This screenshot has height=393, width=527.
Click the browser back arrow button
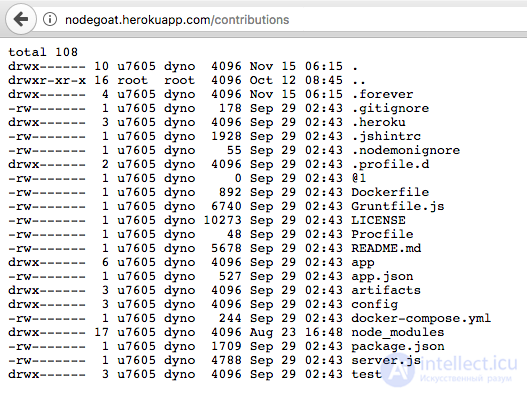21,19
